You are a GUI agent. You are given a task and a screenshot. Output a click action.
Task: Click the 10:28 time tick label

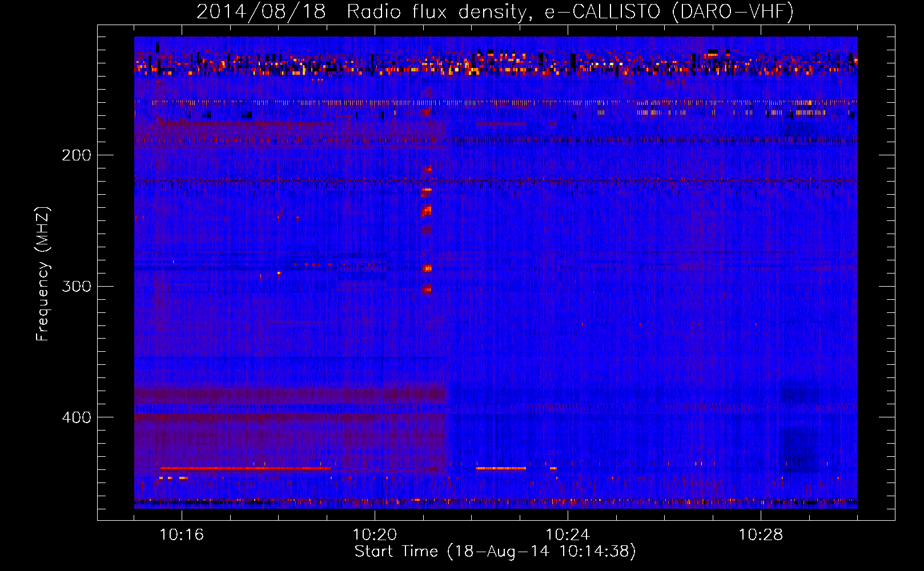click(x=761, y=535)
